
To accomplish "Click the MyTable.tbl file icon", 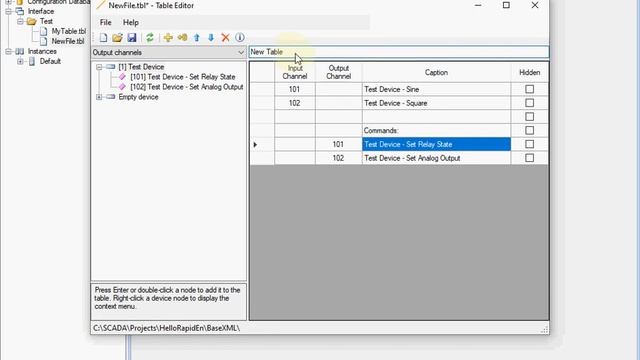I will [44, 31].
